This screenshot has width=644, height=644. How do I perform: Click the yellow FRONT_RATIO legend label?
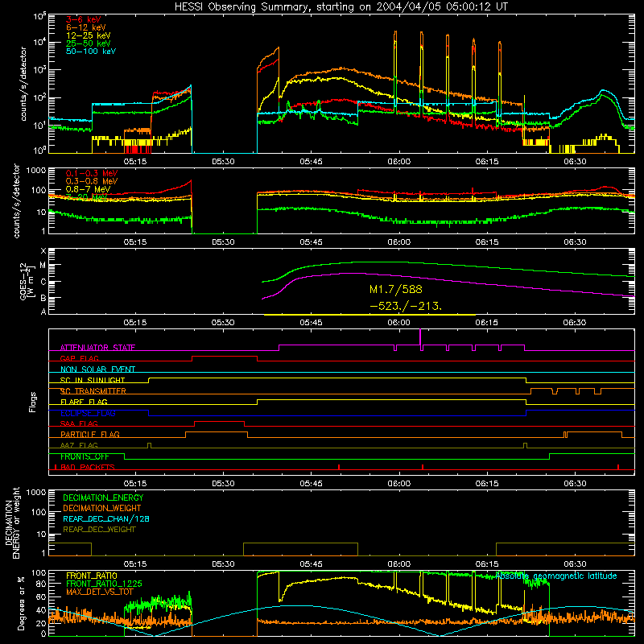tap(92, 576)
